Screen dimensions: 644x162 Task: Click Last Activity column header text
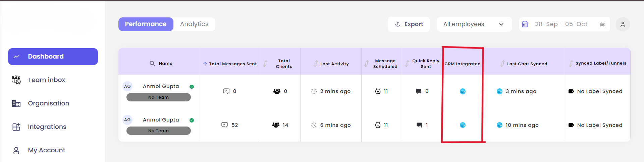click(334, 64)
